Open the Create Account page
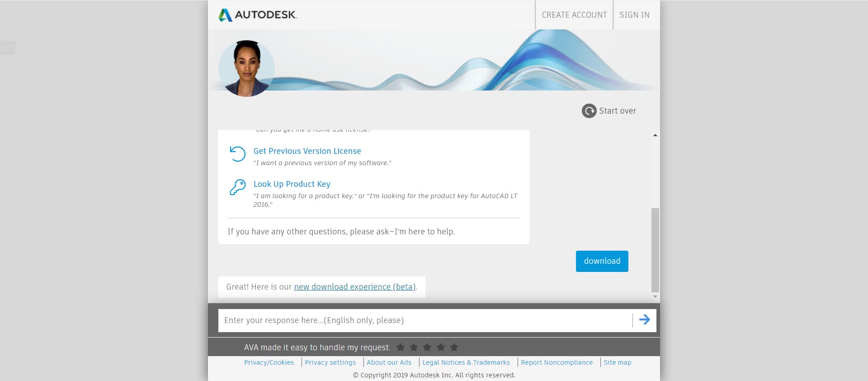The height and width of the screenshot is (381, 868). click(574, 15)
